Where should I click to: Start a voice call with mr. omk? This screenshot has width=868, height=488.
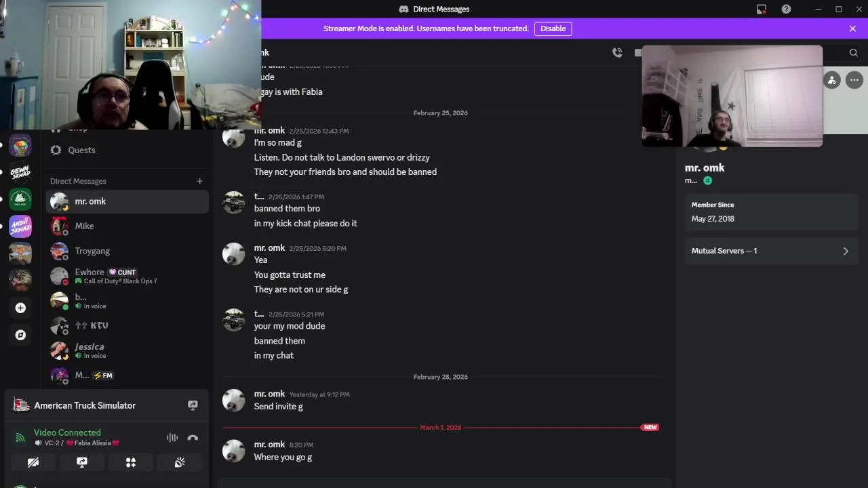coord(617,53)
